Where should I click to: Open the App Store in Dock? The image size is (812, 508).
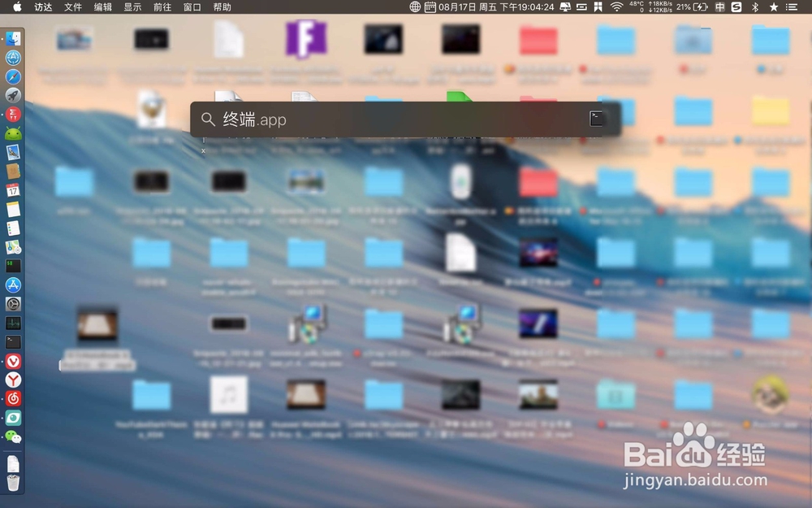click(x=13, y=285)
